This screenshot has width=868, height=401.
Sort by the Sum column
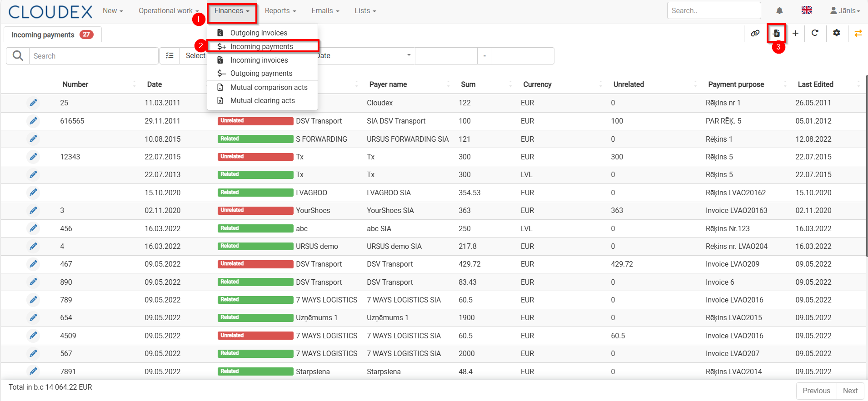pos(468,84)
